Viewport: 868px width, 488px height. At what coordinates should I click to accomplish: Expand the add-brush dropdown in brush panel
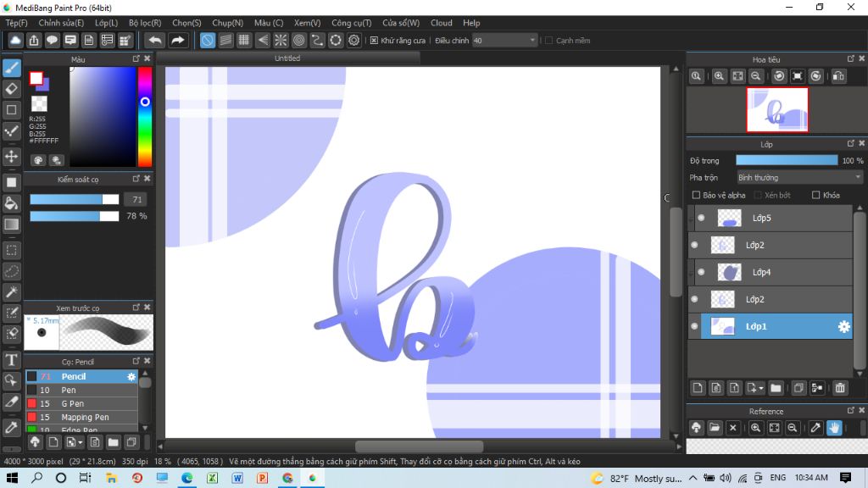81,442
